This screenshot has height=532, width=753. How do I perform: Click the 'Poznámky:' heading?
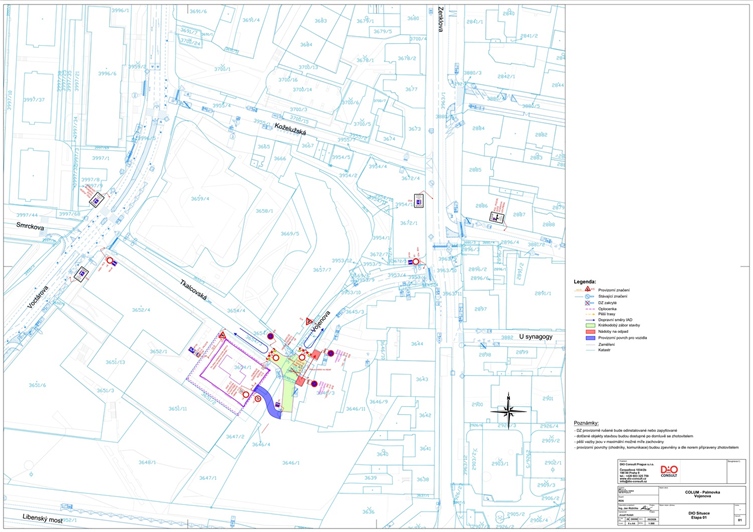pos(586,423)
